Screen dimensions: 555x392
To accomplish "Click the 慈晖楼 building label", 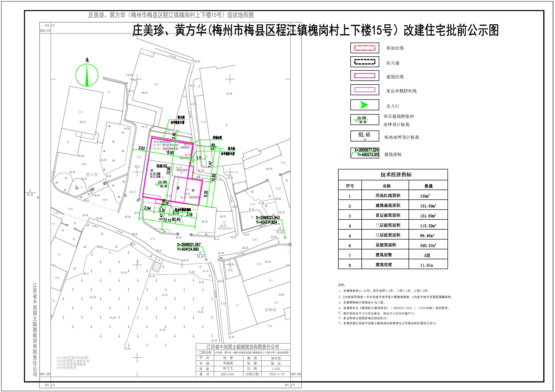I will 270,310.
